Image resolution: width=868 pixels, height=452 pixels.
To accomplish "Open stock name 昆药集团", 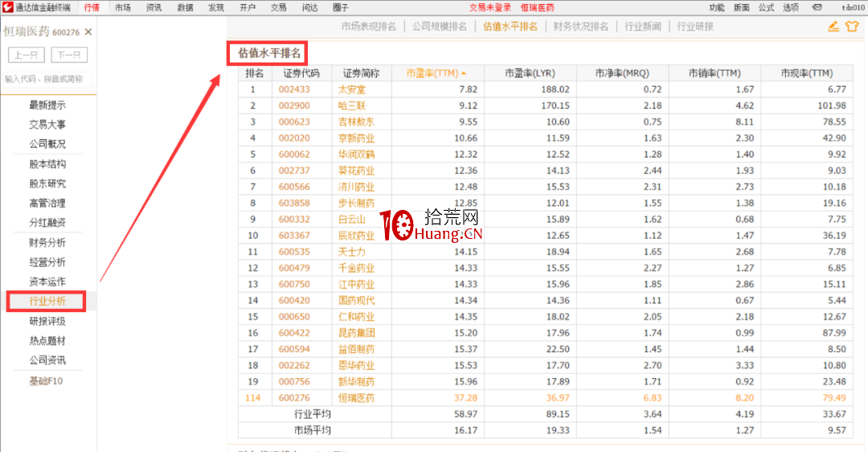I will point(357,333).
